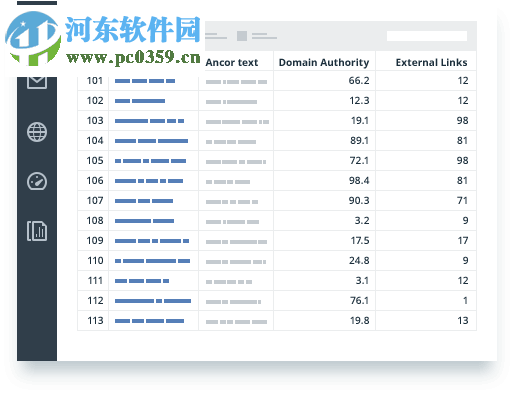
Task: Click Domain Authority value 19.8
Action: point(359,321)
